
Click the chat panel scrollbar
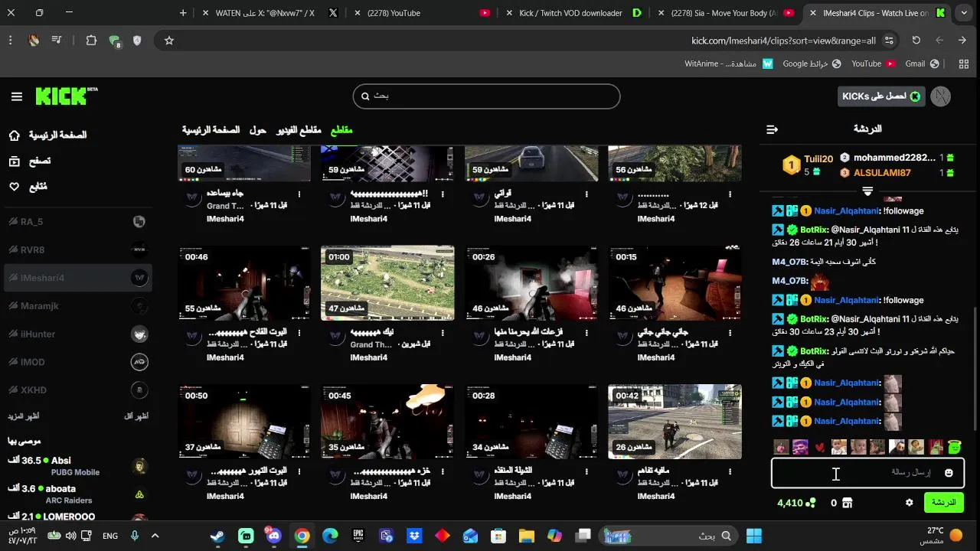(x=975, y=367)
